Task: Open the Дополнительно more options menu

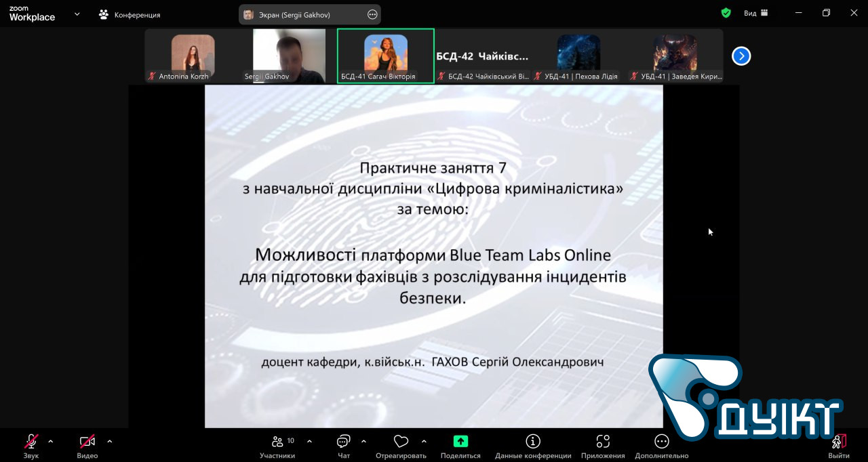Action: (x=662, y=446)
